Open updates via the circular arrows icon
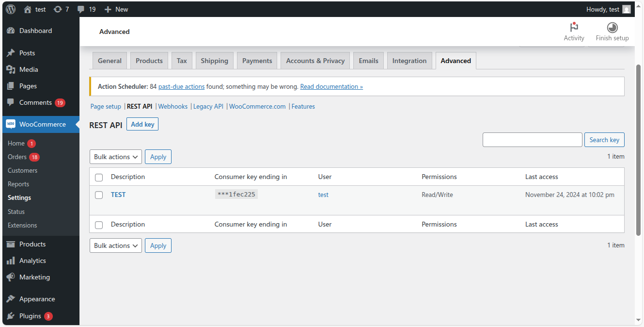644x327 pixels. (58, 9)
